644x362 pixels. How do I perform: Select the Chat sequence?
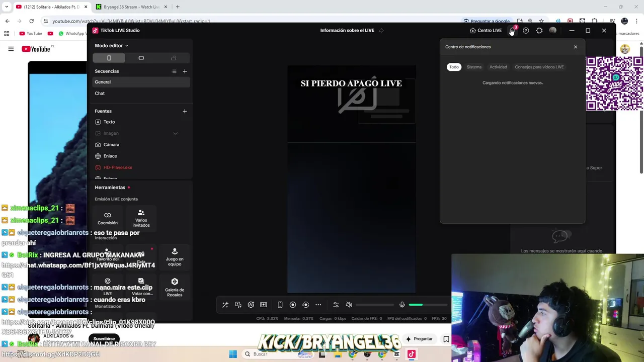(x=141, y=94)
